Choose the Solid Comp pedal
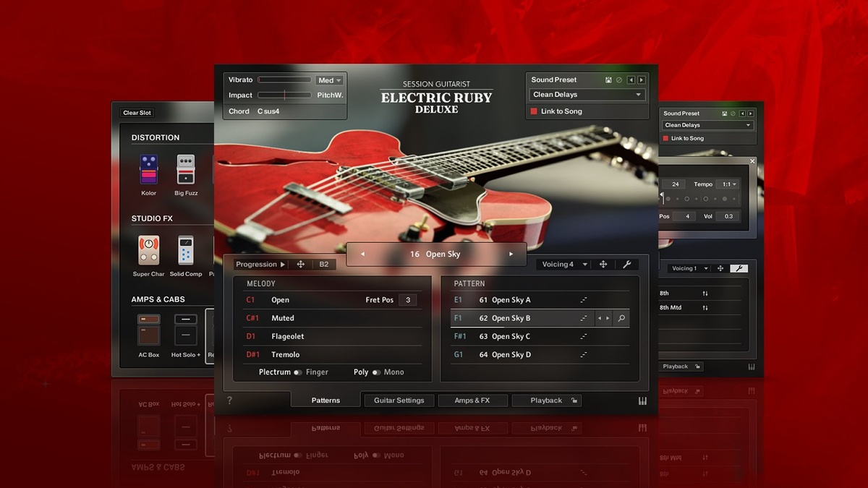Screen dimensions: 868x488 (186, 250)
